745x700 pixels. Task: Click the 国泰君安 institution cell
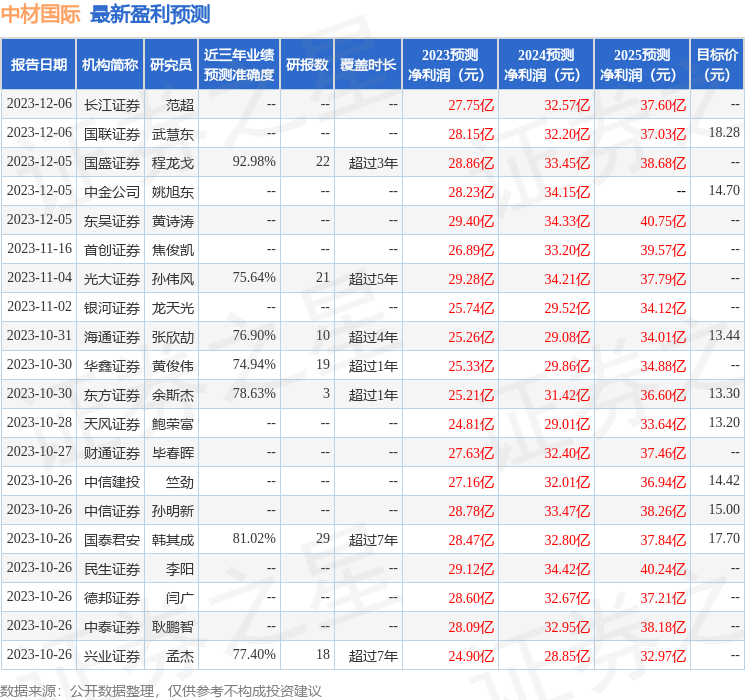pyautogui.click(x=112, y=540)
